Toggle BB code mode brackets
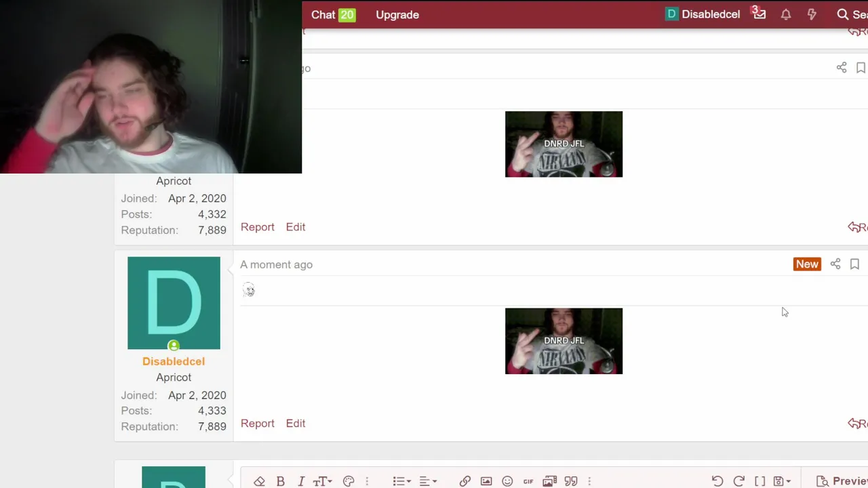 760,481
